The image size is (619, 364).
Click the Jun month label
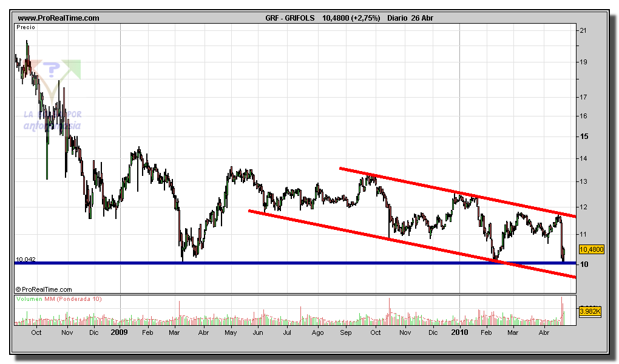coord(258,333)
